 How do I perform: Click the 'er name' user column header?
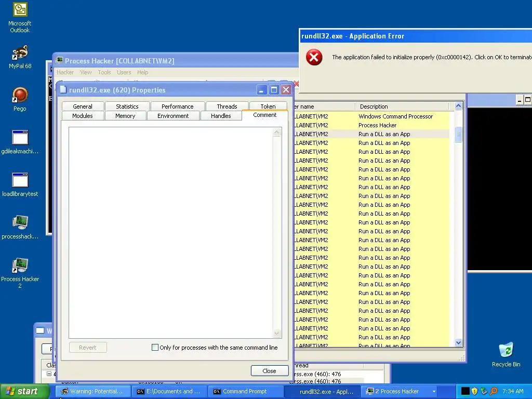pos(324,107)
